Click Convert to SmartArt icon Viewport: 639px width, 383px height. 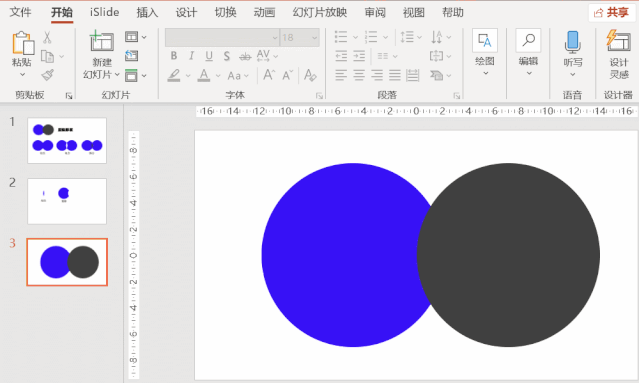pyautogui.click(x=436, y=75)
